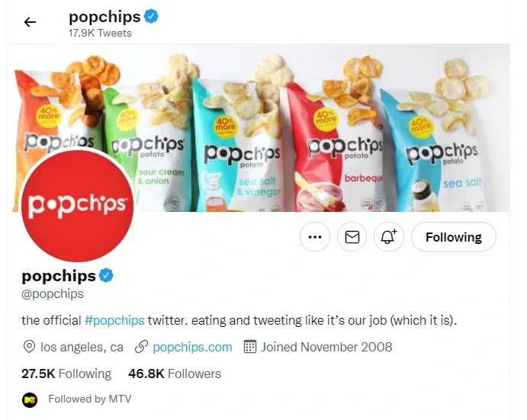
Task: Toggle the Following button to unfollow
Action: (453, 237)
